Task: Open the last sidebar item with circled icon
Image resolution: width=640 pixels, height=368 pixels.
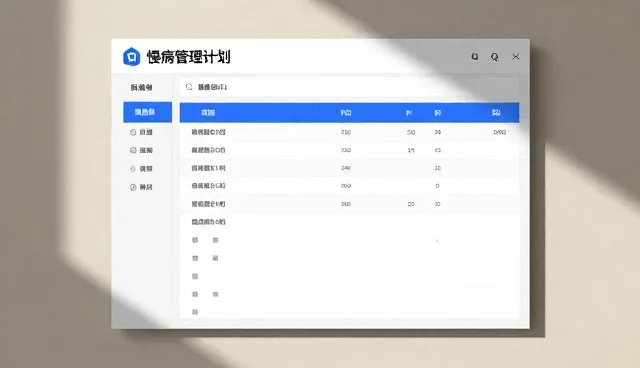Action: tap(142, 187)
